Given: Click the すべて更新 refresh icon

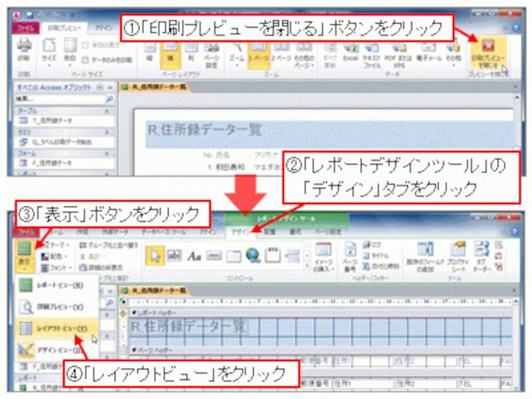Looking at the screenshot, I should point(330,55).
